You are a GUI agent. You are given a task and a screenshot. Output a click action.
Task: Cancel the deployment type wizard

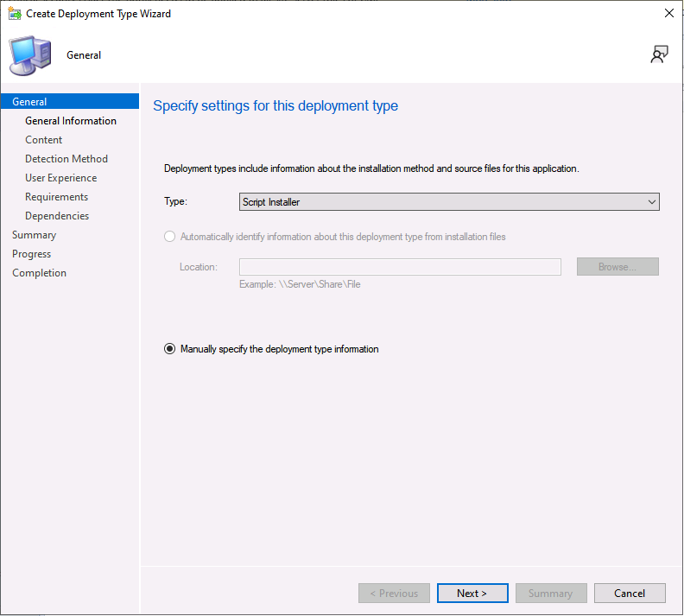[x=630, y=594]
